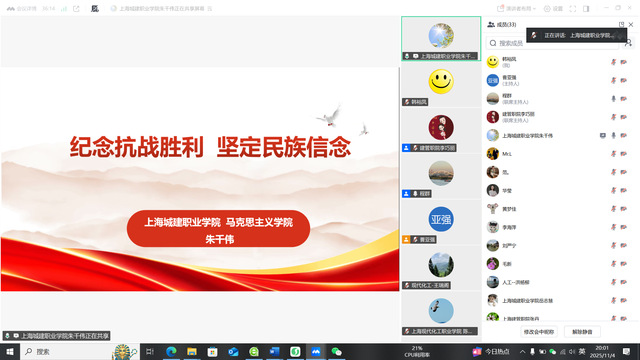Click the share/export icon beside the timer
Viewport: 640px width, 360px height.
76,9
